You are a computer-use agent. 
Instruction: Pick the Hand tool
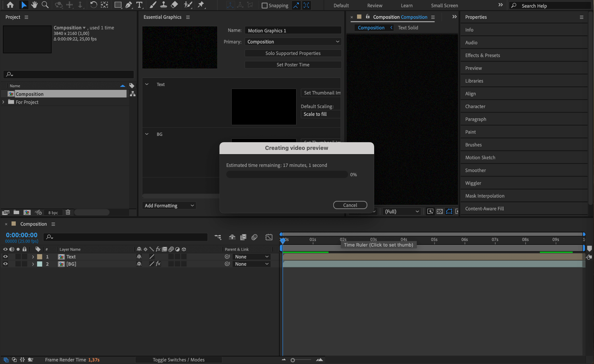point(35,5)
